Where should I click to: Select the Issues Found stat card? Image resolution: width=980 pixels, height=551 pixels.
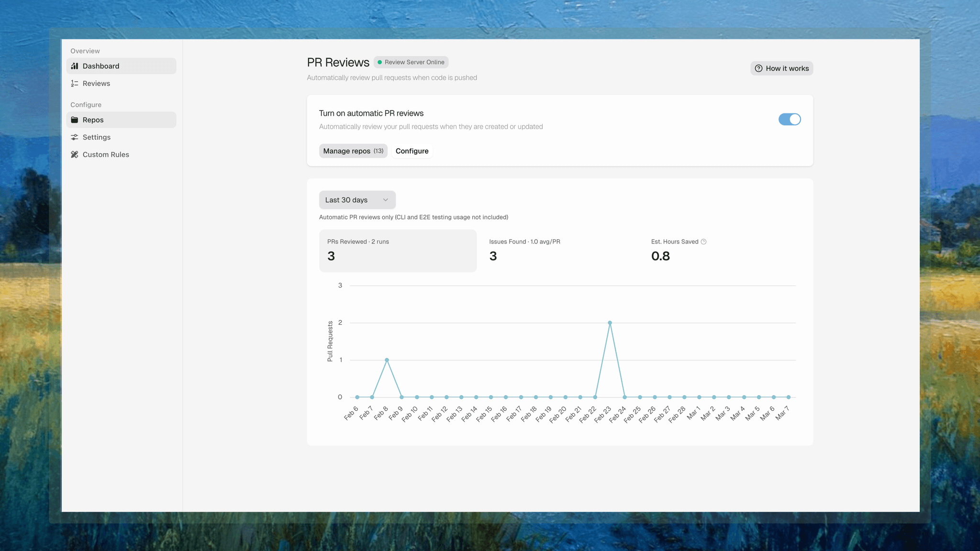[559, 251]
